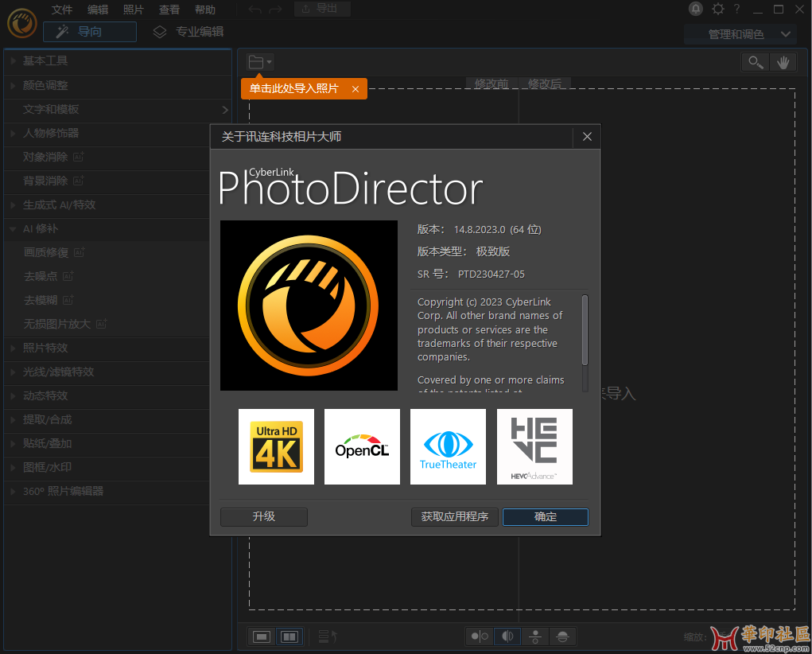Switch to side-by-side compare view mode

tap(289, 636)
